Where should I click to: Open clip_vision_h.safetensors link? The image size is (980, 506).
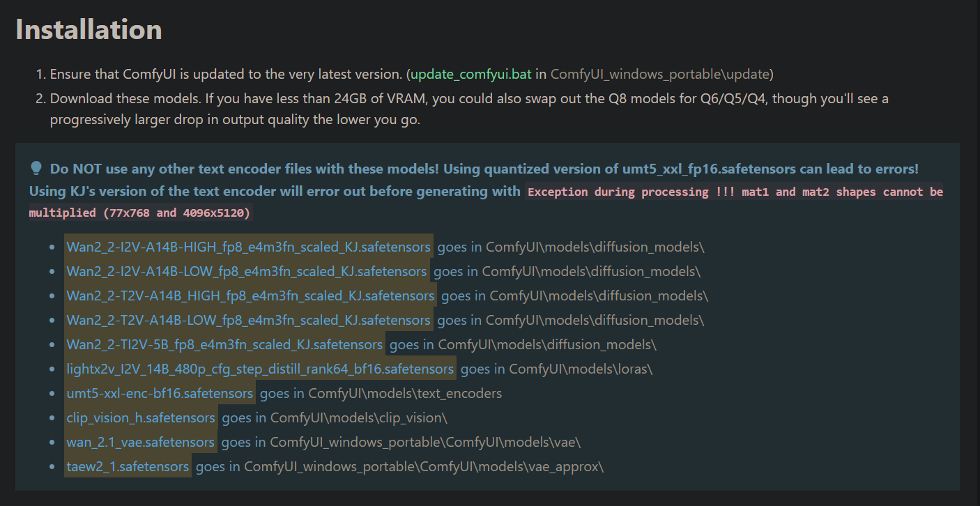click(141, 417)
